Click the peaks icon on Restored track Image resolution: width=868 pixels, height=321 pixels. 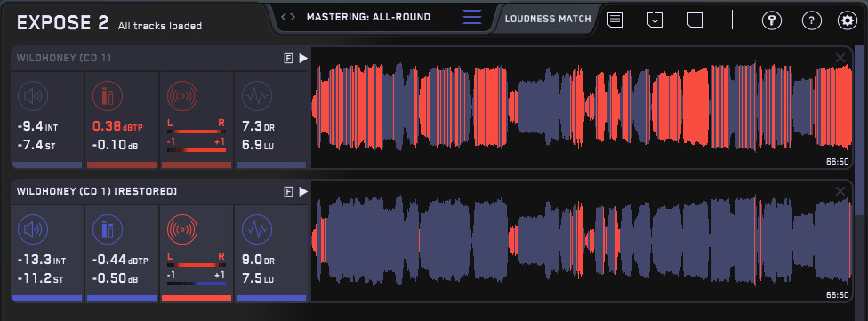108,229
